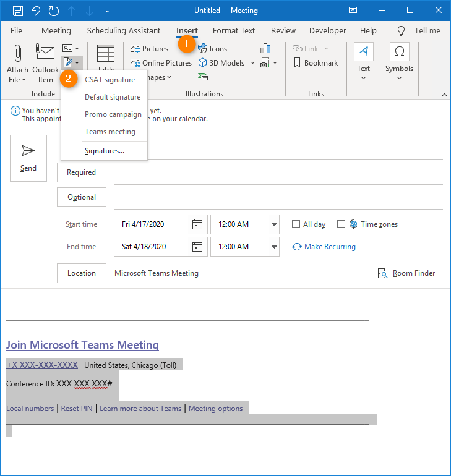The width and height of the screenshot is (451, 476).
Task: Click the Reset PIN link
Action: [x=77, y=409]
